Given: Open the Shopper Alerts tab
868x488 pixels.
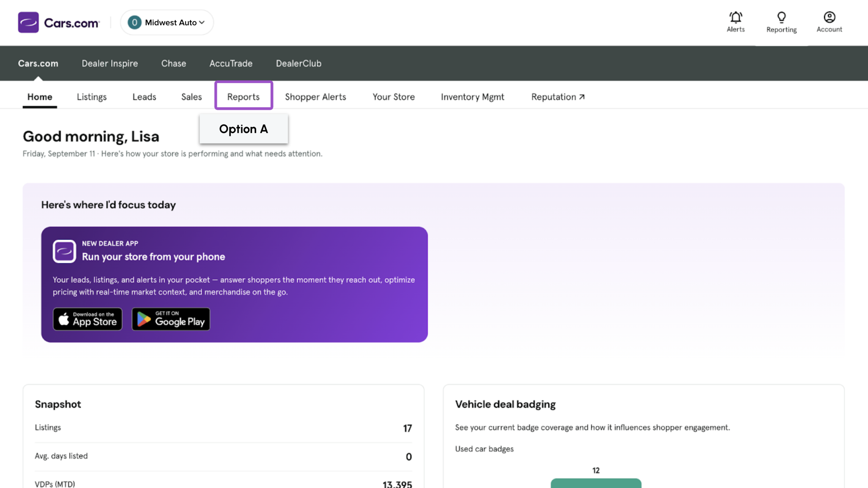Looking at the screenshot, I should pyautogui.click(x=316, y=97).
